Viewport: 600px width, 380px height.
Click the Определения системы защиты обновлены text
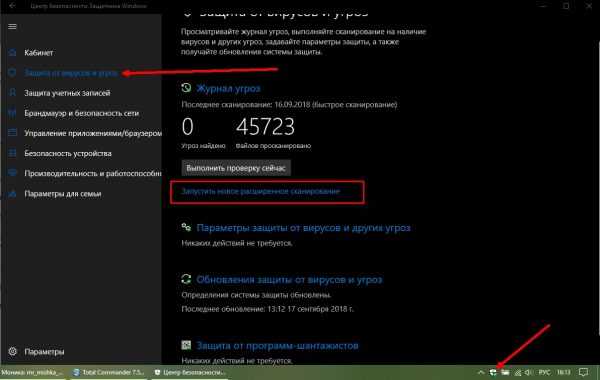pyautogui.click(x=256, y=295)
